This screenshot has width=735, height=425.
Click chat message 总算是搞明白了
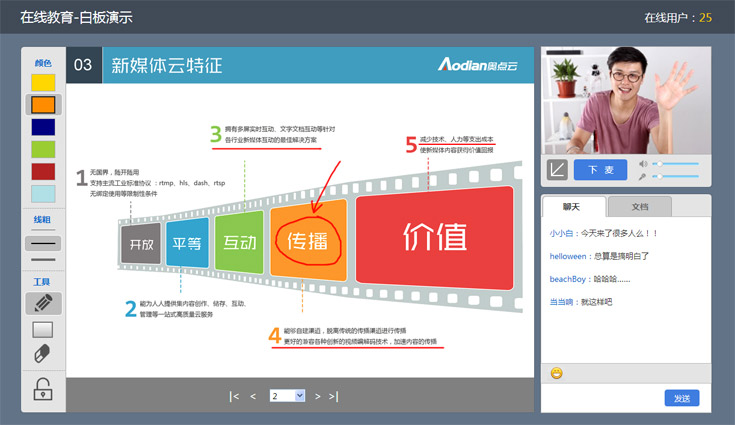click(621, 256)
